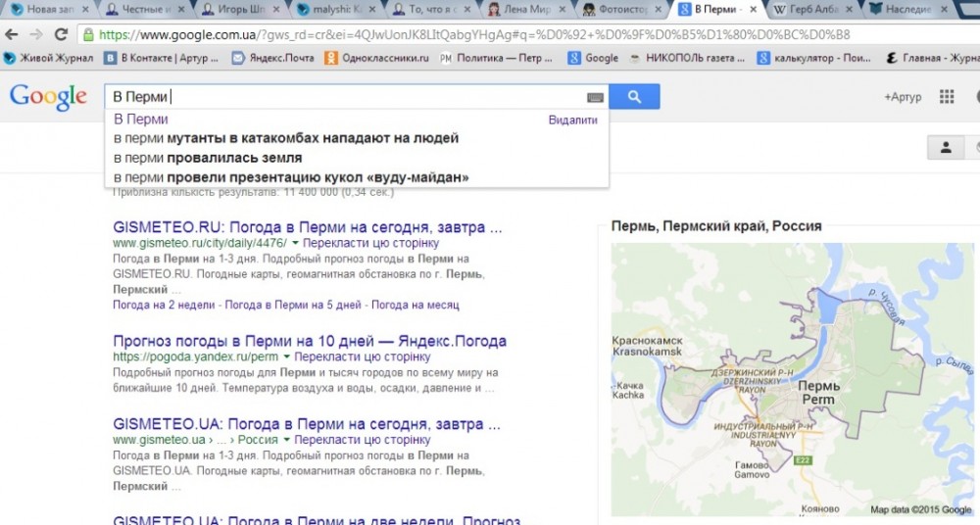Image resolution: width=980 pixels, height=525 pixels.
Task: Open the Живой Журнал bookmark
Action: pyautogui.click(x=49, y=58)
